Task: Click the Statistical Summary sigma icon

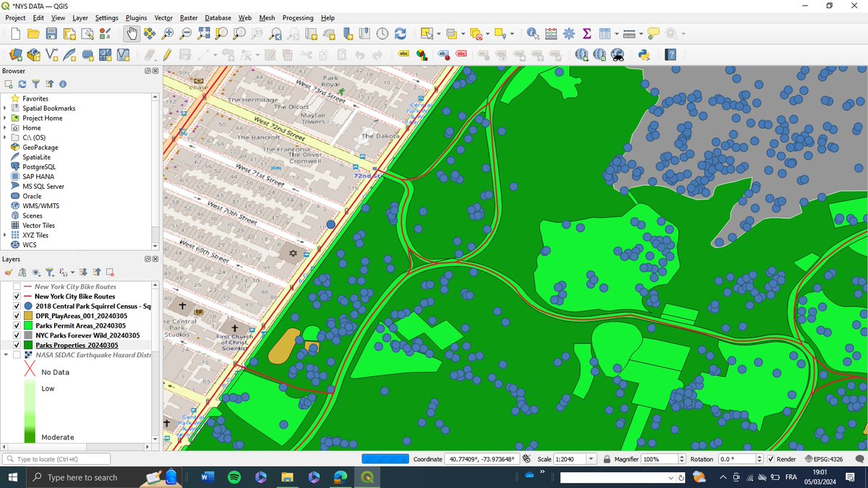Action: [x=587, y=33]
